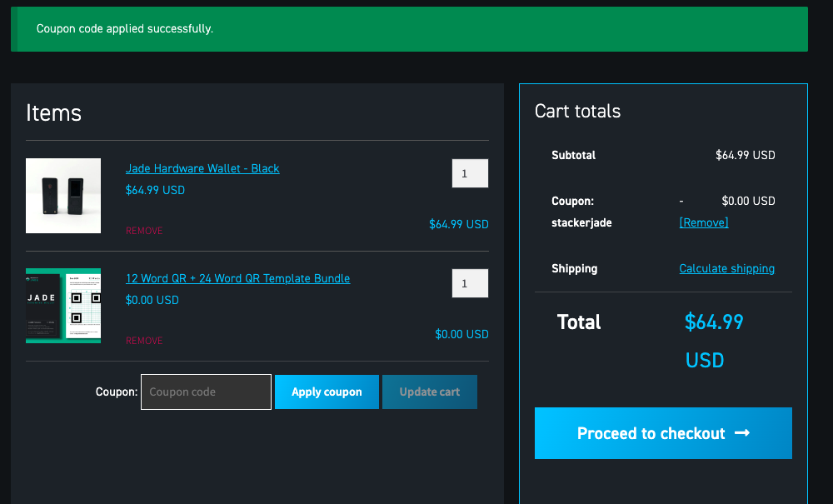Focus quantity field for Jade Hardware Wallet

470,173
